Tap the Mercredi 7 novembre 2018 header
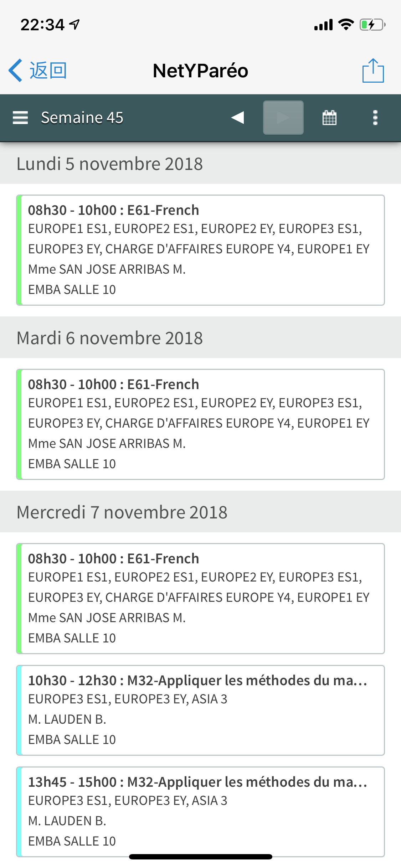Image resolution: width=401 pixels, height=868 pixels. point(122,512)
